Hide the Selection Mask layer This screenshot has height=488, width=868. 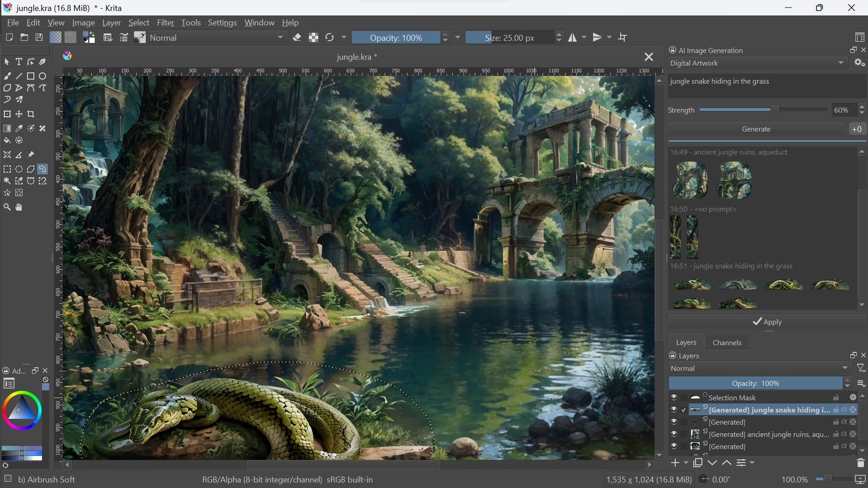click(674, 398)
